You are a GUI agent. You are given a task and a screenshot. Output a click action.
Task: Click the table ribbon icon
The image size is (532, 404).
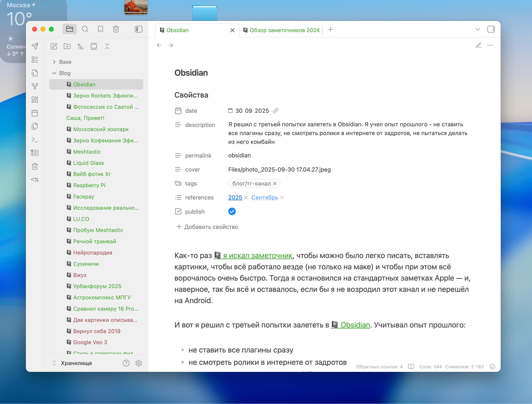35,153
